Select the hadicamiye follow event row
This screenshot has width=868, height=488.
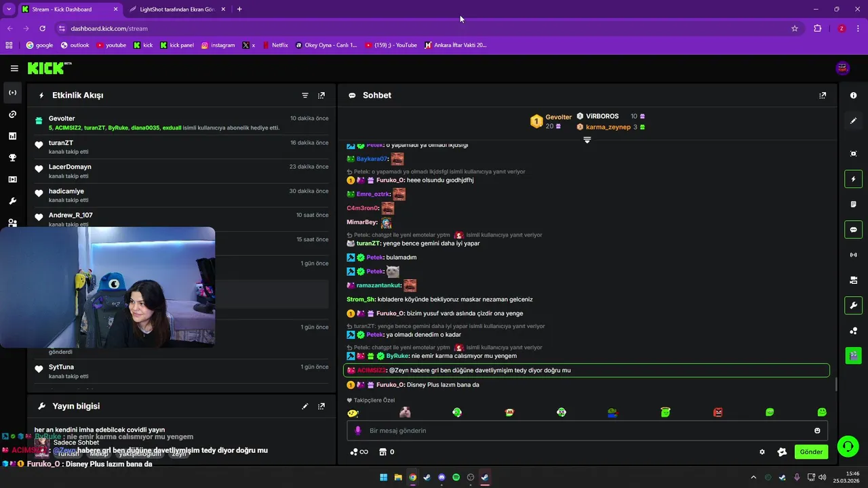pyautogui.click(x=182, y=195)
